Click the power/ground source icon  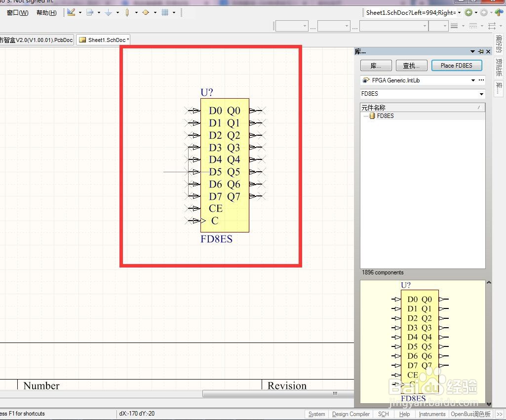109,12
